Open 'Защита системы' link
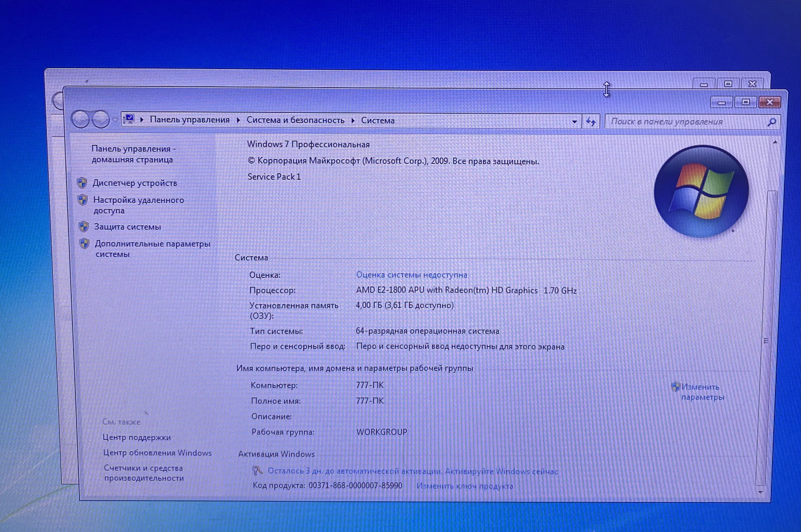The image size is (801, 532). [127, 227]
